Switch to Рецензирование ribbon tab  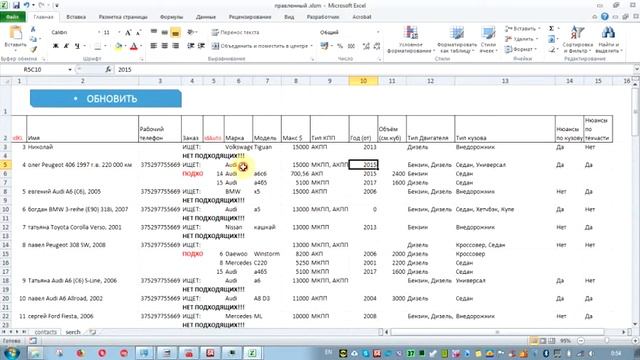click(250, 17)
